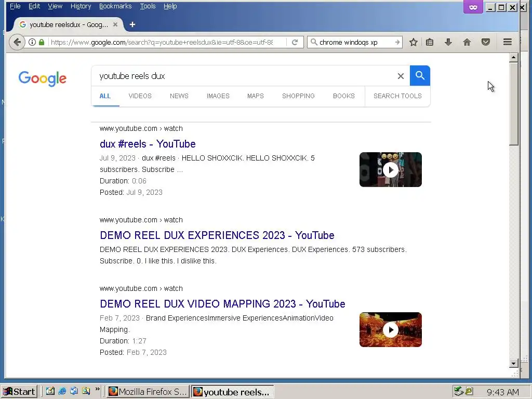Screen dimensions: 532x399
Task: Click the scrollbar up arrow
Action: click(x=513, y=58)
